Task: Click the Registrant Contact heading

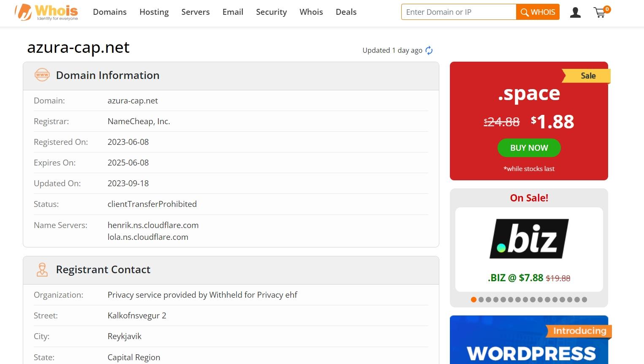Action: 103,269
